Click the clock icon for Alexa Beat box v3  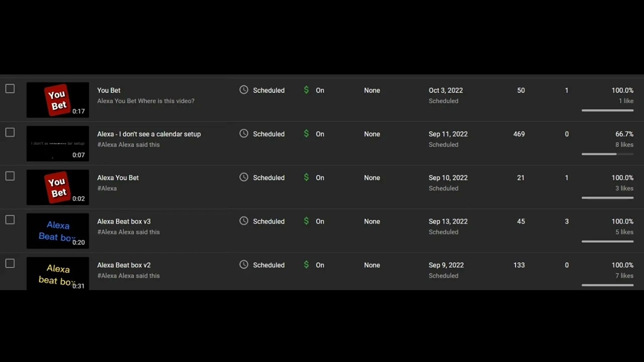pyautogui.click(x=244, y=221)
